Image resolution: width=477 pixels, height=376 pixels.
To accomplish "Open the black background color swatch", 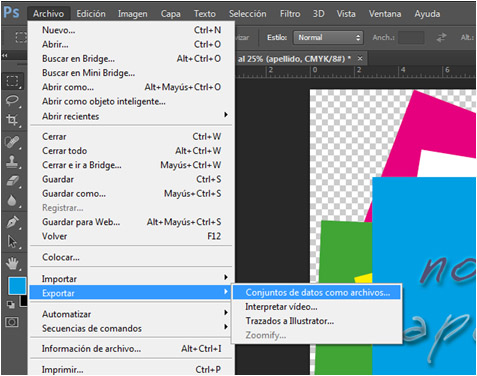I will (x=24, y=301).
